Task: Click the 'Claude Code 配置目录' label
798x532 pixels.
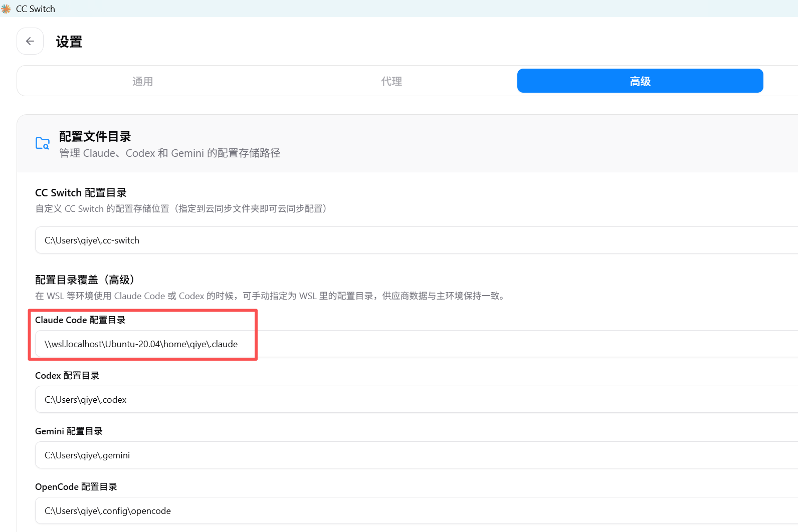Action: [x=80, y=320]
